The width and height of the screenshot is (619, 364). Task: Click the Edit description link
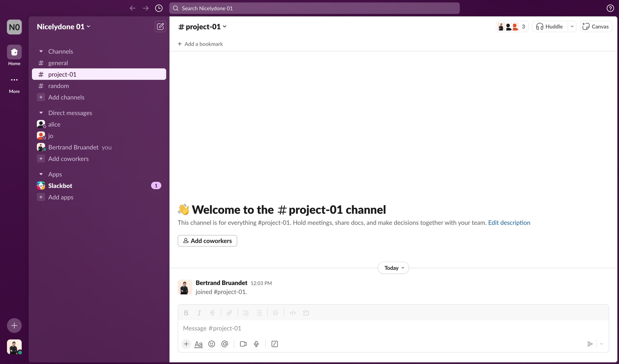(509, 223)
